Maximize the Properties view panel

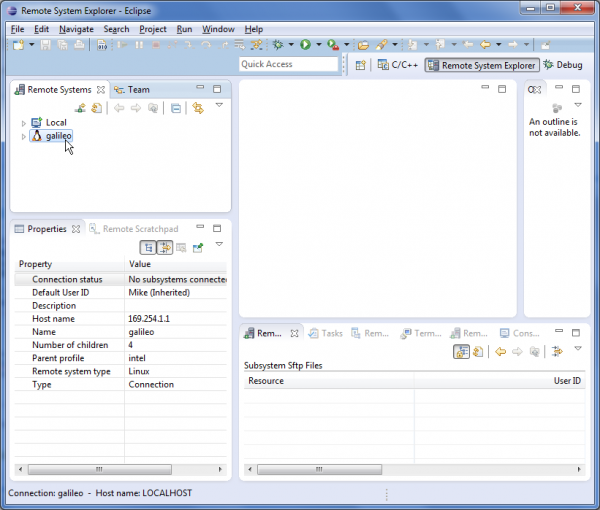pos(217,228)
